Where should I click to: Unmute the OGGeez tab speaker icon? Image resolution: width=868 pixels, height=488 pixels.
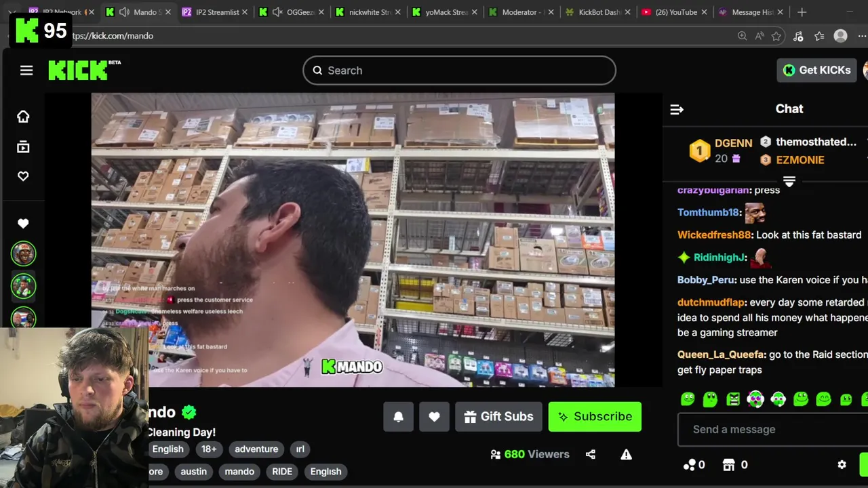(x=277, y=12)
